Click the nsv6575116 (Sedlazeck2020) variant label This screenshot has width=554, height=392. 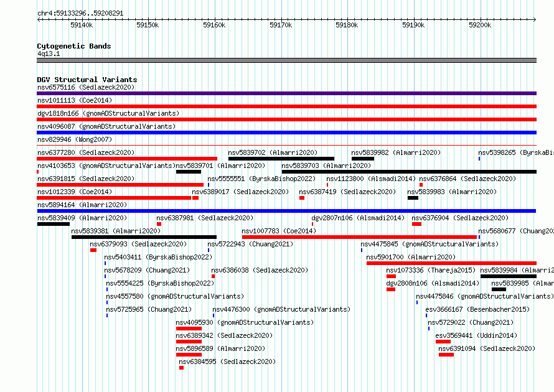pyautogui.click(x=86, y=87)
